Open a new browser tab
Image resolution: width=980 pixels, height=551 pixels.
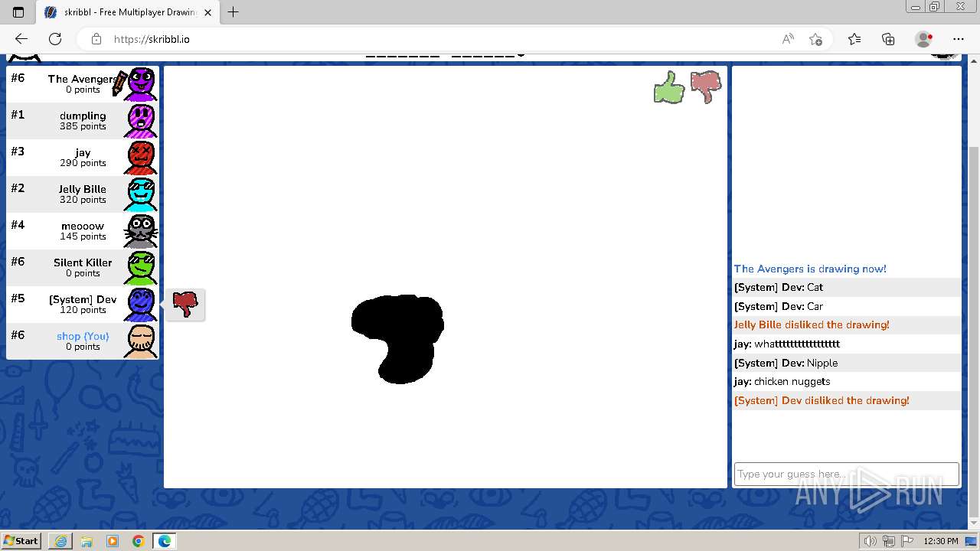pos(234,12)
